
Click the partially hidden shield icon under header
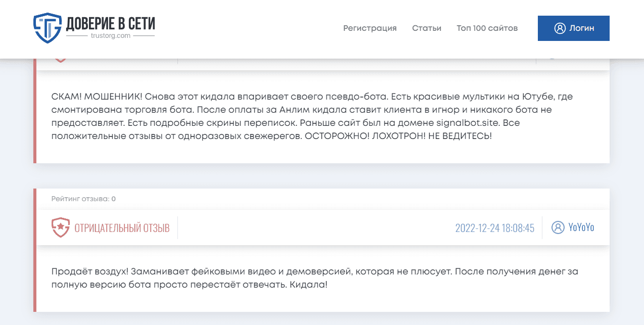(x=60, y=60)
